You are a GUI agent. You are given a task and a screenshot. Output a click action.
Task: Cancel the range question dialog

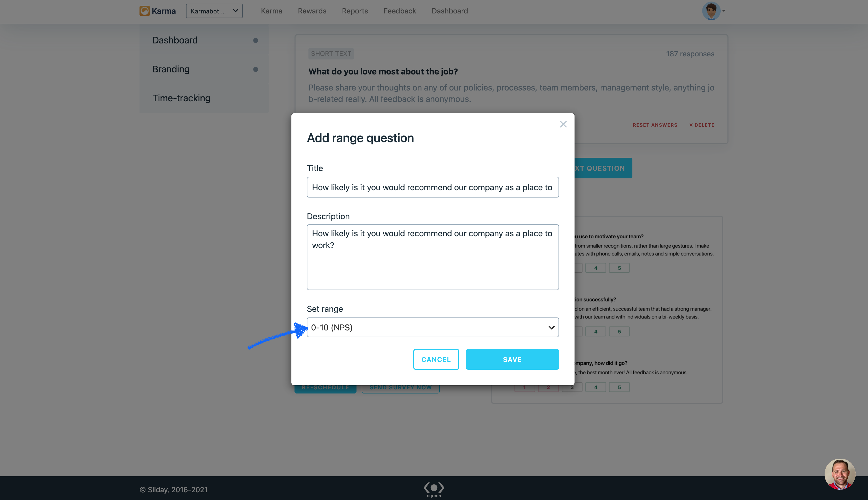click(436, 359)
